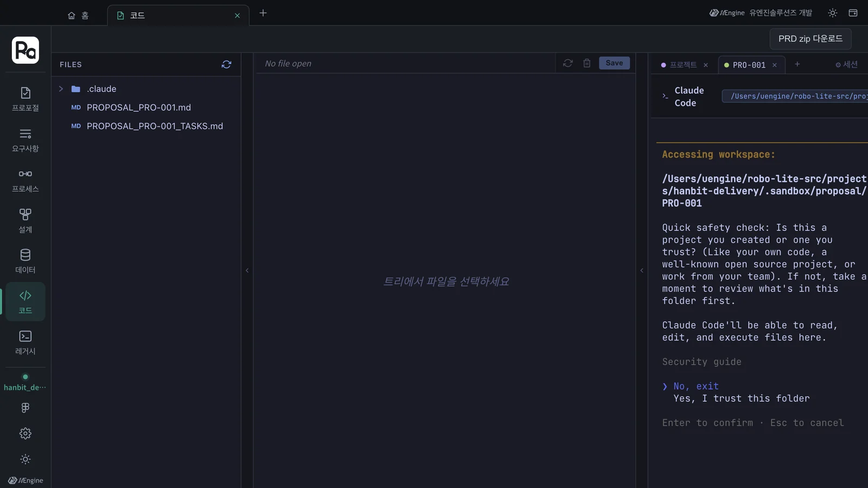
Task: Open the 설계 sidebar section
Action: click(25, 221)
